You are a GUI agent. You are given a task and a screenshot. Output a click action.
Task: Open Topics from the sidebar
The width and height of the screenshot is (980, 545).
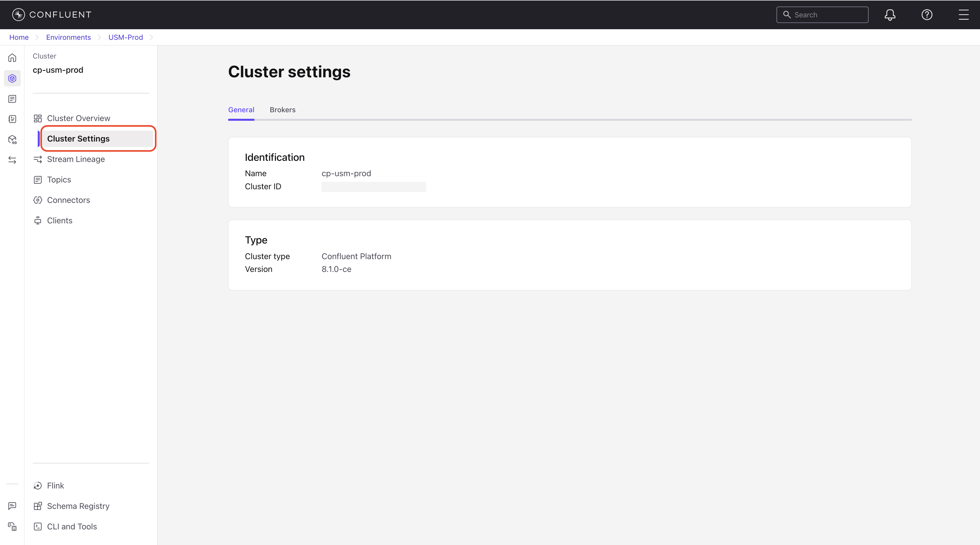59,180
